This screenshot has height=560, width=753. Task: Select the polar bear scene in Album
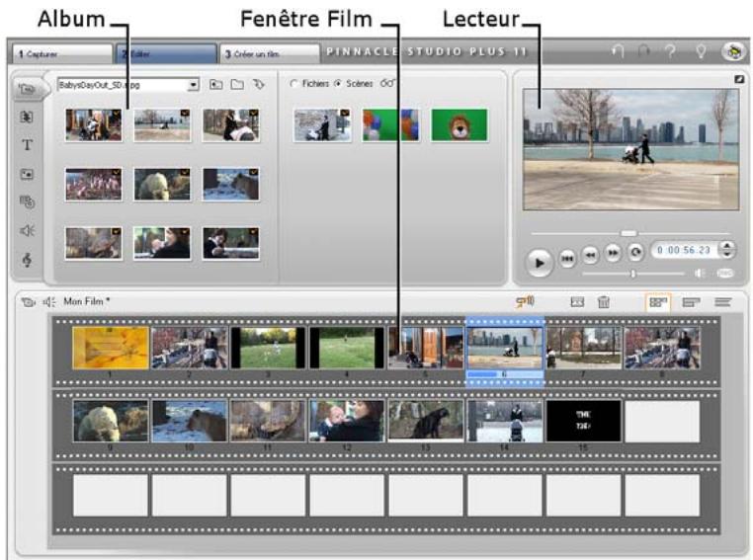(x=162, y=185)
